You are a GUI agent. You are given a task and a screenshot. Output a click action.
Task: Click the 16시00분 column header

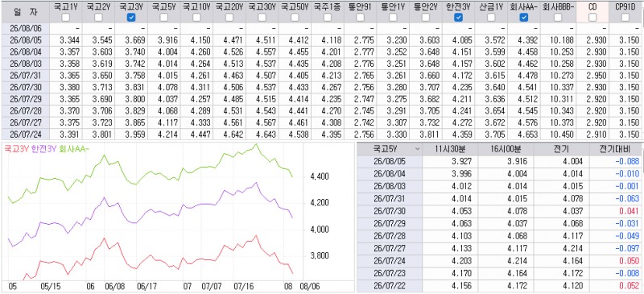(x=505, y=149)
